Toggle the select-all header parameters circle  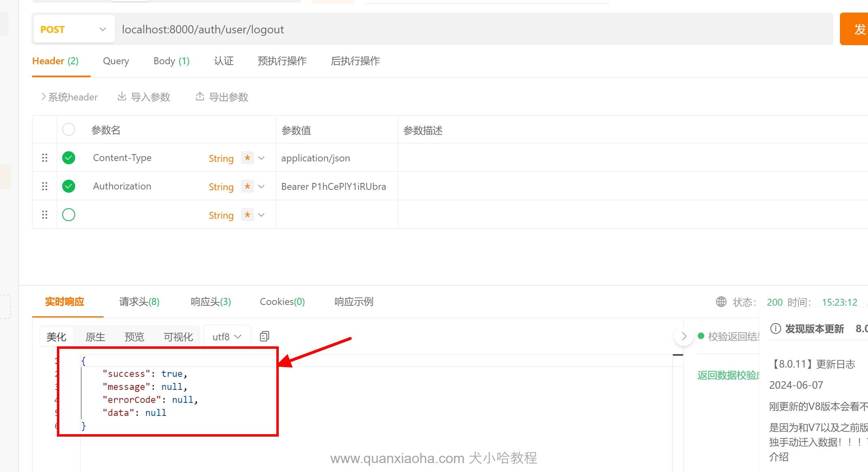[69, 130]
